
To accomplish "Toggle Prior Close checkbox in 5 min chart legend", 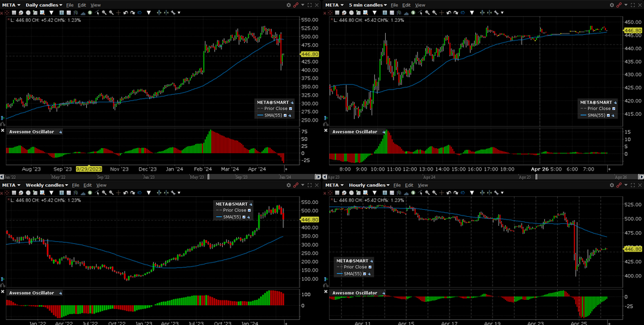I will pyautogui.click(x=614, y=109).
